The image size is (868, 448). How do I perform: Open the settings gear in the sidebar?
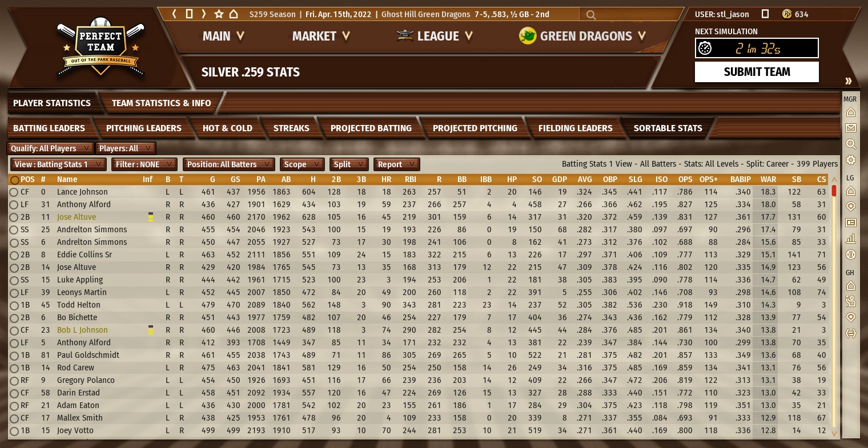click(850, 160)
